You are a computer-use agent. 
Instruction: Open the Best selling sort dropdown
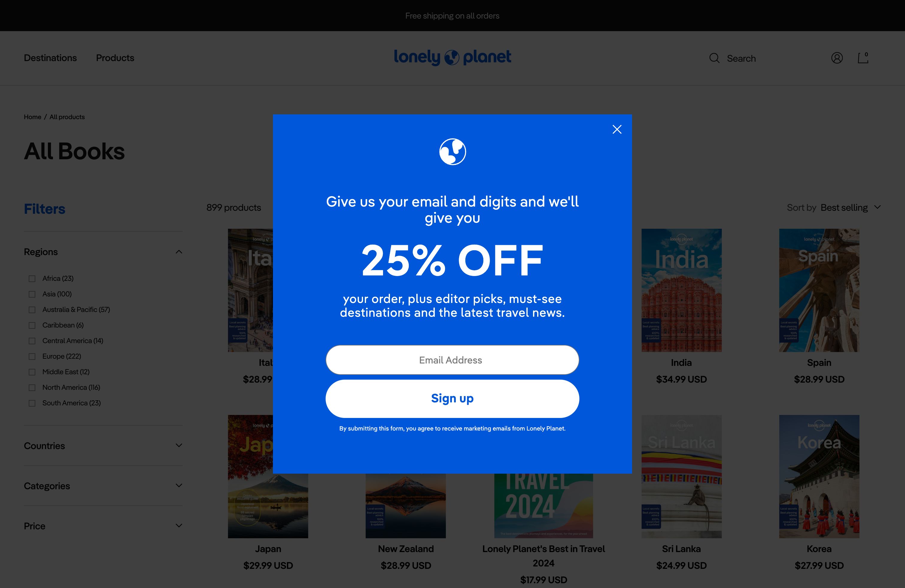(851, 207)
